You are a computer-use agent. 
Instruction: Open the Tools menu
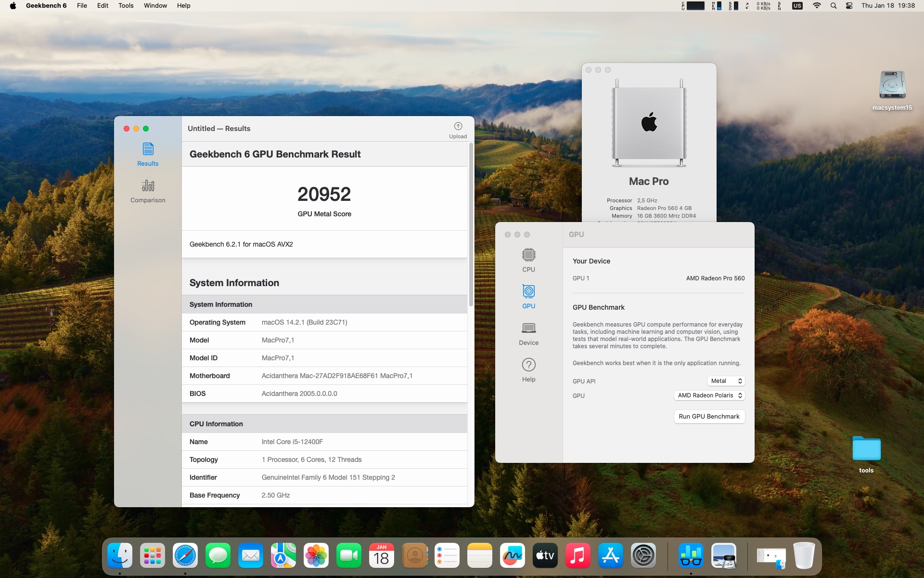point(126,6)
